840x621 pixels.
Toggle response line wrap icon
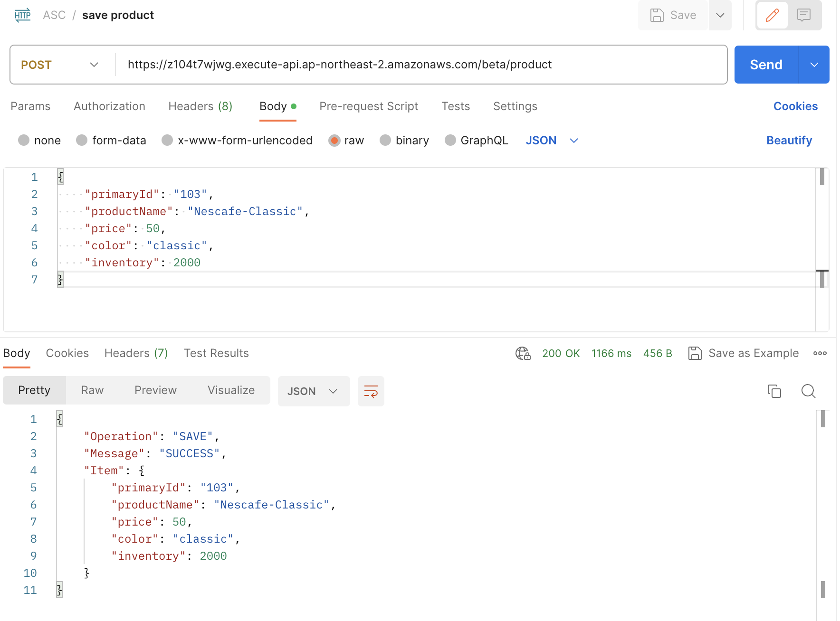371,391
